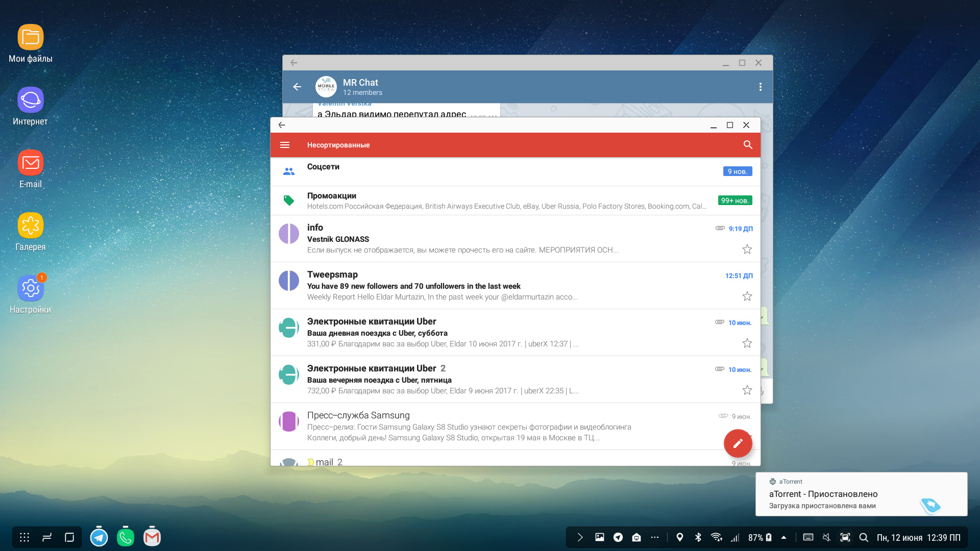Star the Tweepsmap email
This screenshot has width=980, height=551.
pyautogui.click(x=747, y=296)
